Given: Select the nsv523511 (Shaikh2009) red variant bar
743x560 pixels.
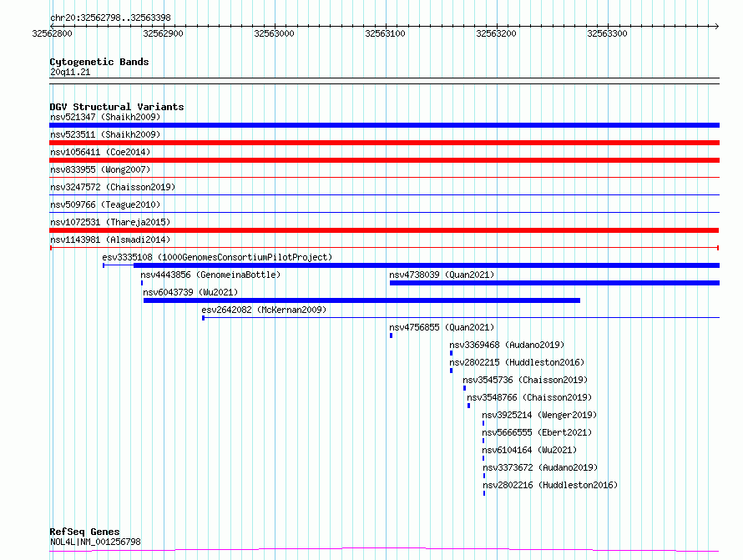Looking at the screenshot, I should 384,143.
